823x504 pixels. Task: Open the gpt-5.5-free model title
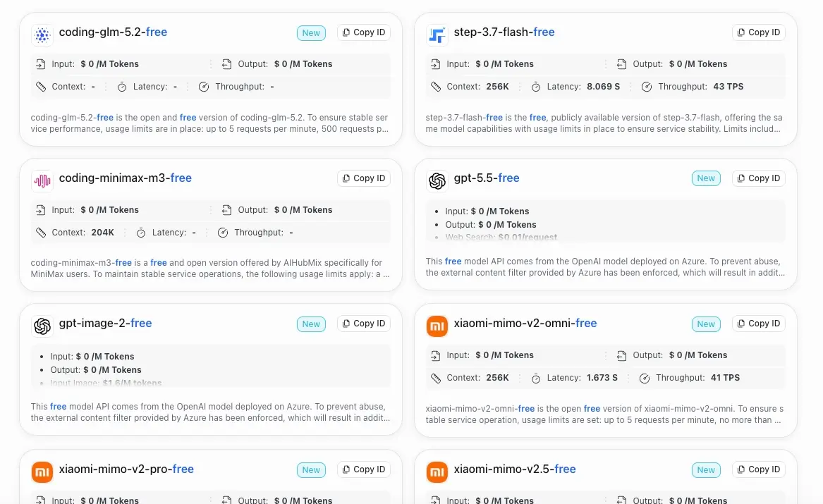coord(487,178)
